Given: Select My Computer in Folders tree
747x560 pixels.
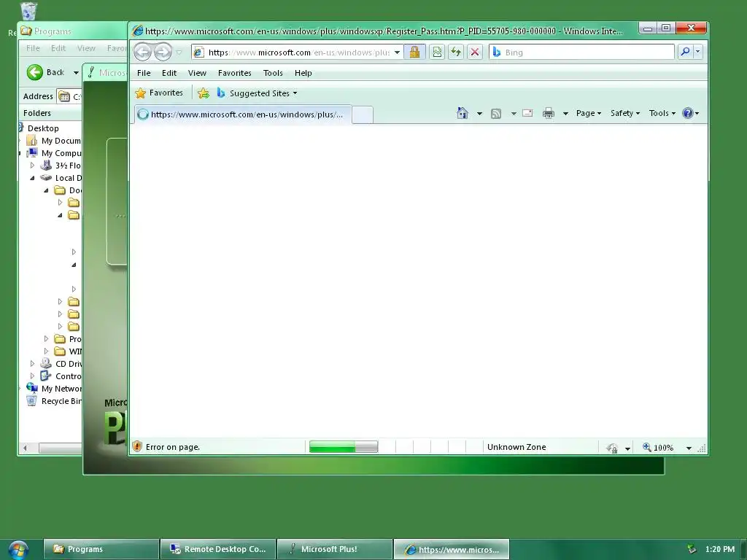Looking at the screenshot, I should [x=61, y=153].
